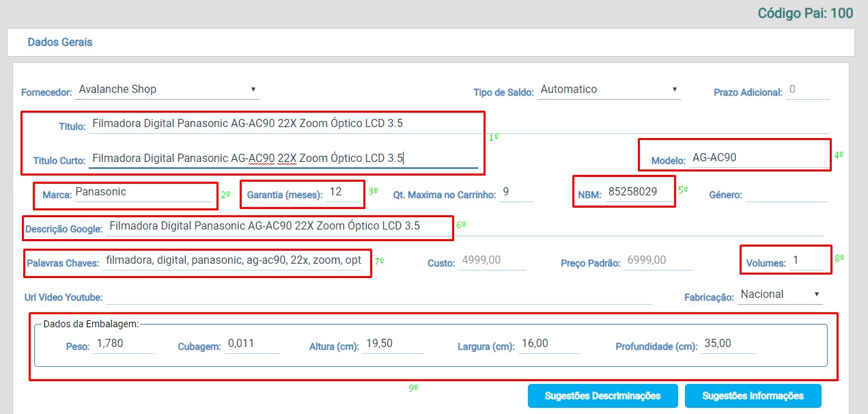Edit the Peso field with 1,780
This screenshot has width=868, height=414.
[124, 344]
